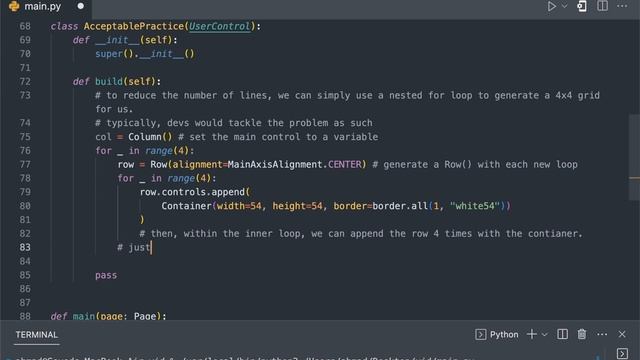Click 'def main(page: Page):' on line 88
The height and width of the screenshot is (360, 640).
(x=109, y=316)
